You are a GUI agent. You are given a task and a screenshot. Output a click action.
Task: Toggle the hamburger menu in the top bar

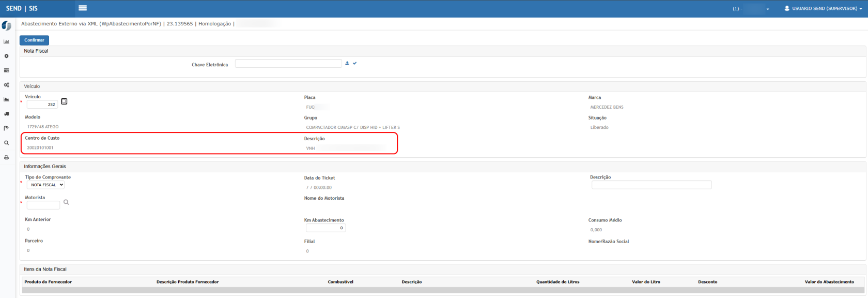[x=83, y=8]
